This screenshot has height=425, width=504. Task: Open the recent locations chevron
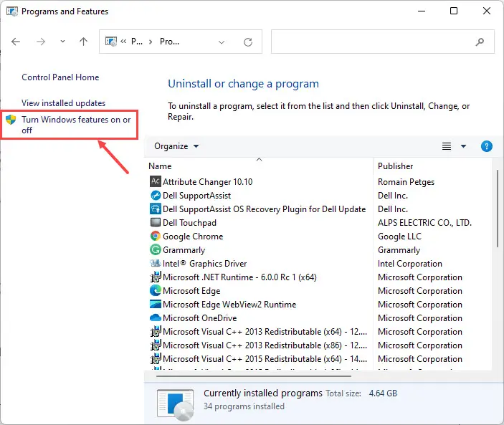pyautogui.click(x=62, y=42)
